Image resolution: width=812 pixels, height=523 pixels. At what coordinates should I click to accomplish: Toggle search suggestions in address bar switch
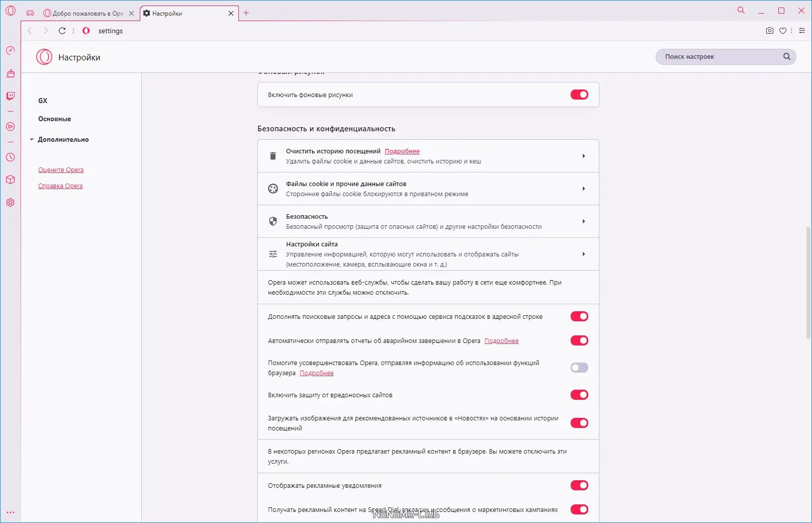[x=579, y=316]
